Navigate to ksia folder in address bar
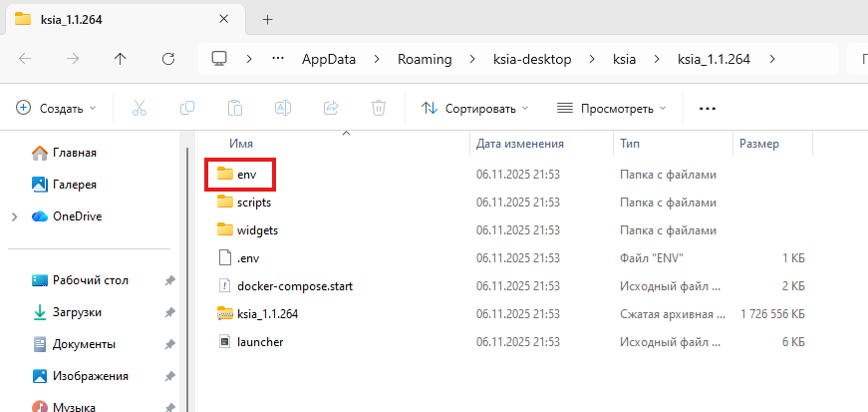The height and width of the screenshot is (412, 868). point(623,59)
